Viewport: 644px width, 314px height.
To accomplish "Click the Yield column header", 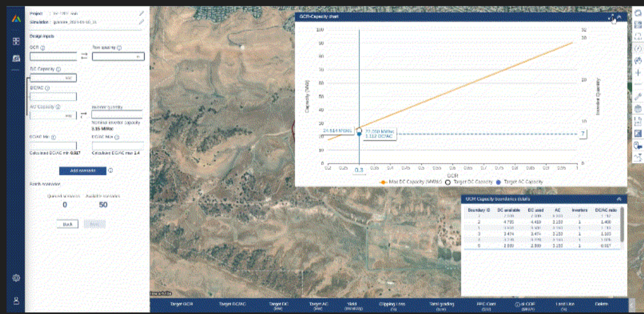I will click(352, 306).
